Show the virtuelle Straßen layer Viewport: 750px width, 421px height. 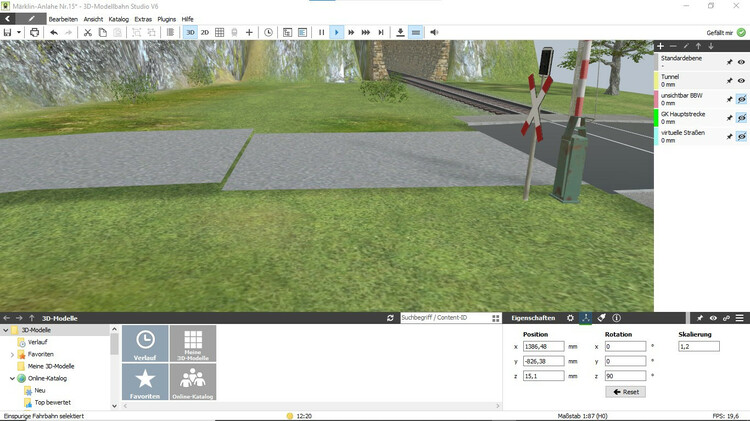(x=741, y=137)
